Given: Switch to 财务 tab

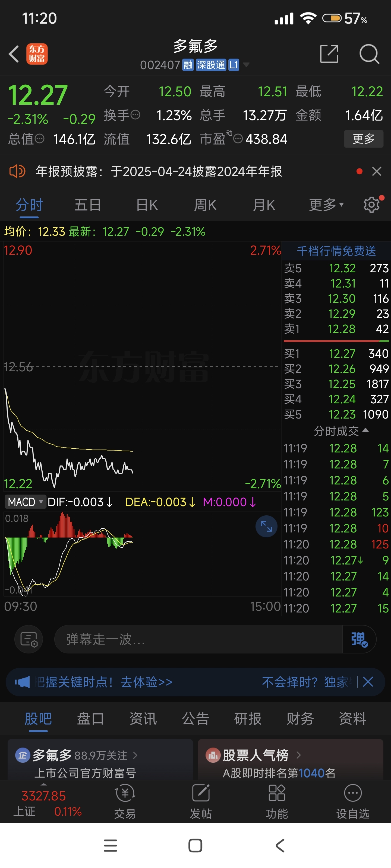Looking at the screenshot, I should [x=300, y=719].
